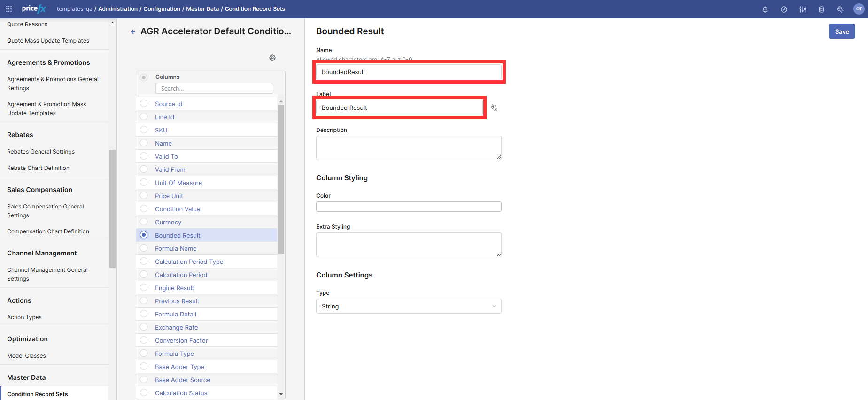Go back using arrow beside AGR Accelerator title
Image resolution: width=868 pixels, height=400 pixels.
pos(133,32)
